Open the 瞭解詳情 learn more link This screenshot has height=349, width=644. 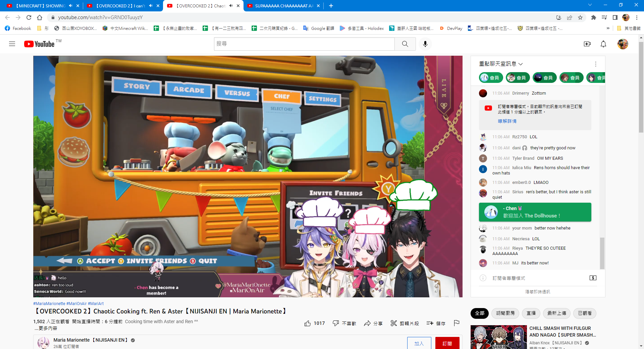[507, 121]
